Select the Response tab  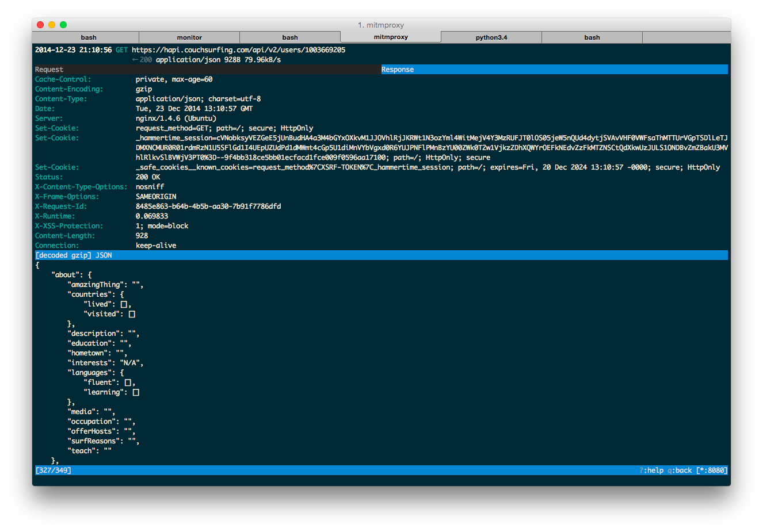tap(398, 69)
